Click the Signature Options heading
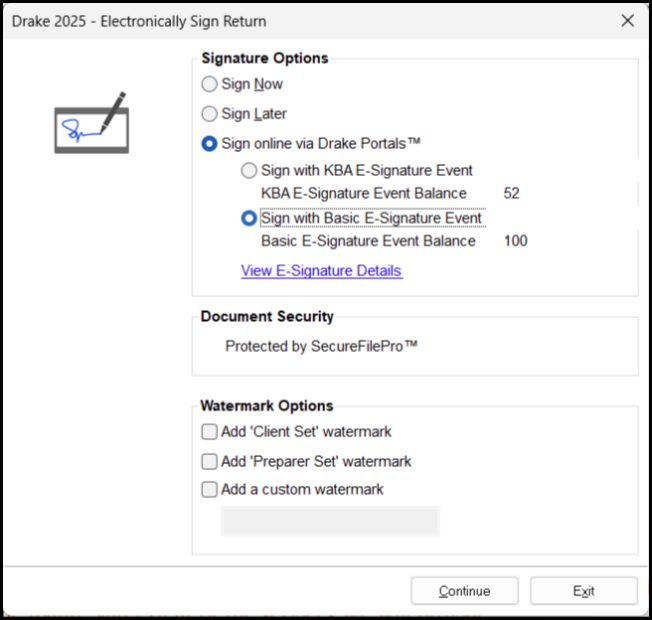Screen dimensions: 652x620 264,58
